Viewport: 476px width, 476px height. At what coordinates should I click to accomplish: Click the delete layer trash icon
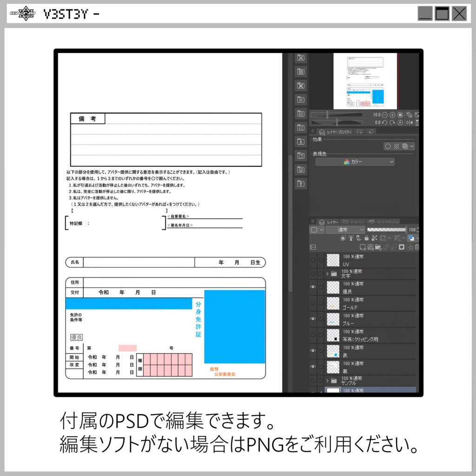(x=416, y=247)
